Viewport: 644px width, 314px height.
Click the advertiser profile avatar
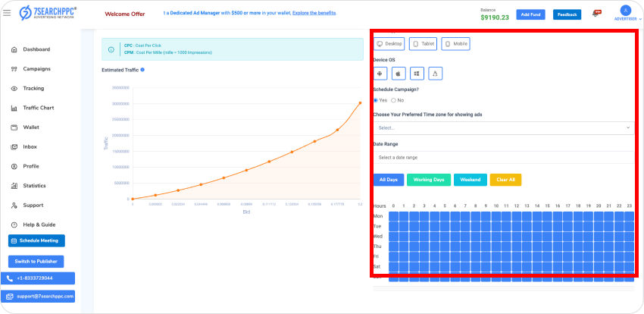click(625, 10)
